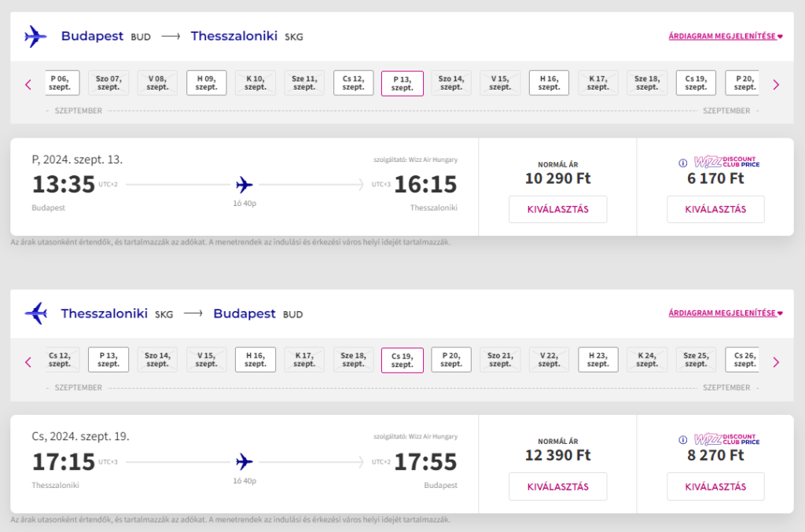Open info icon beside outbound Wizz Discount Club price

click(x=683, y=163)
